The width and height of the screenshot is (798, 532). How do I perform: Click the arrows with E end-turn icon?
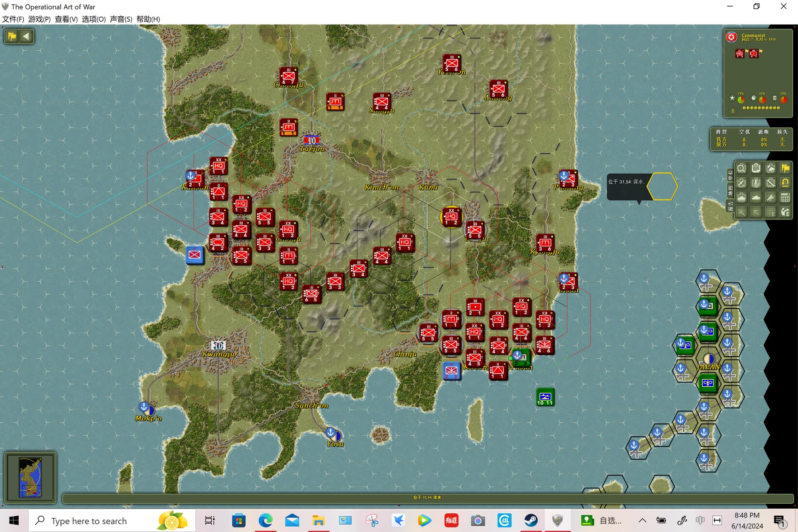click(x=785, y=212)
